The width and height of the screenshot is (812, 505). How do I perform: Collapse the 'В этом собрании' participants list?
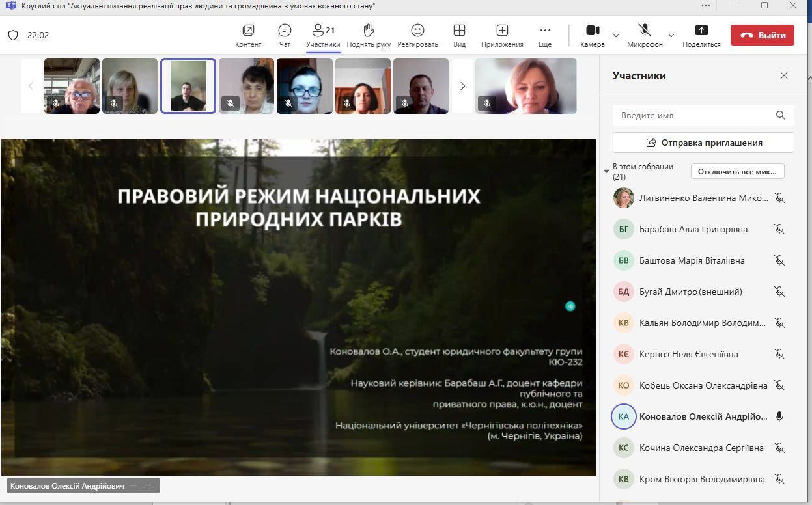[607, 172]
